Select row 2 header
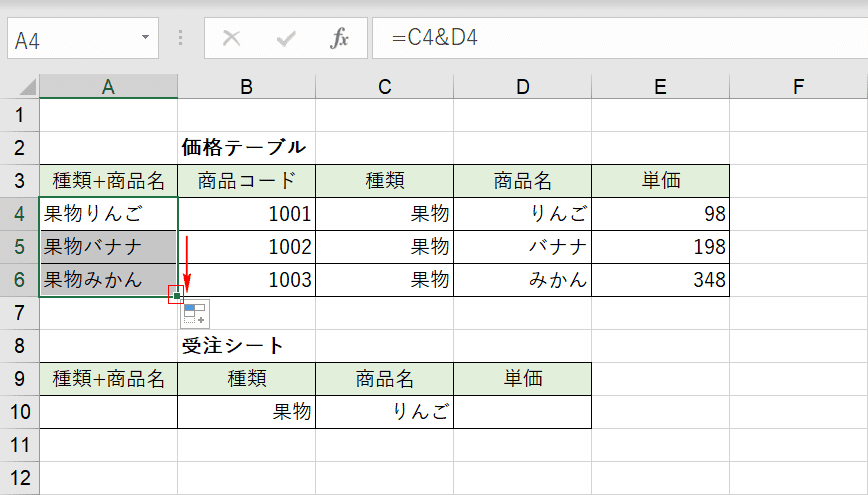The height and width of the screenshot is (495, 868). [19, 148]
